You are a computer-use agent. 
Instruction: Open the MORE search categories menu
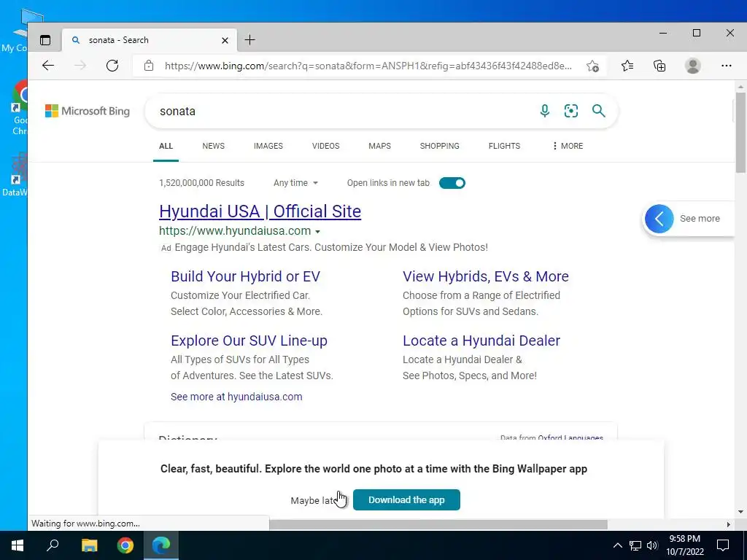(567, 146)
